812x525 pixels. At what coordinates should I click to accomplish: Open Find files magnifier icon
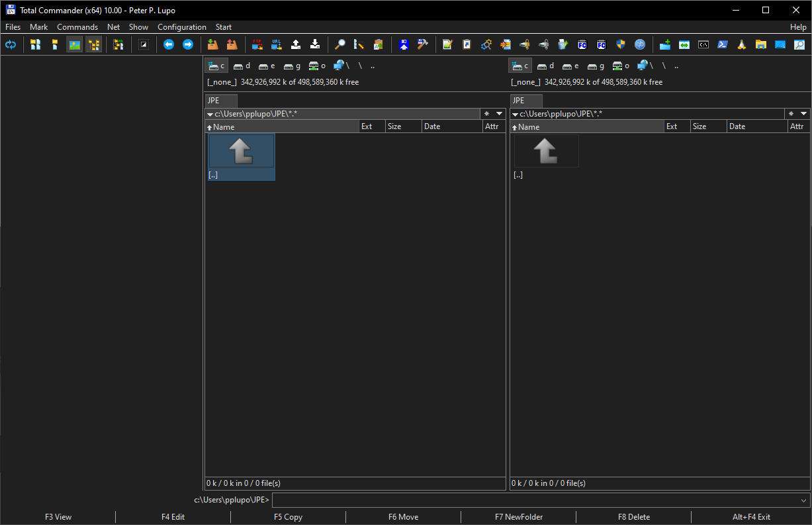[339, 44]
